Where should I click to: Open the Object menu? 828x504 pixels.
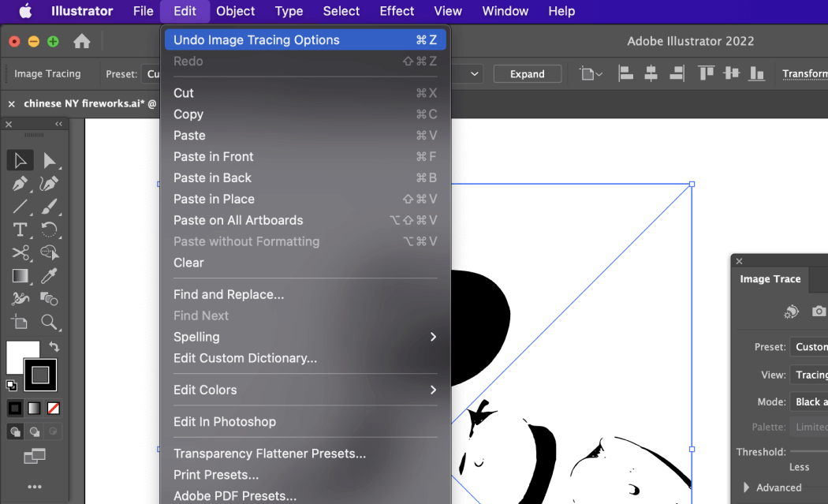point(236,11)
